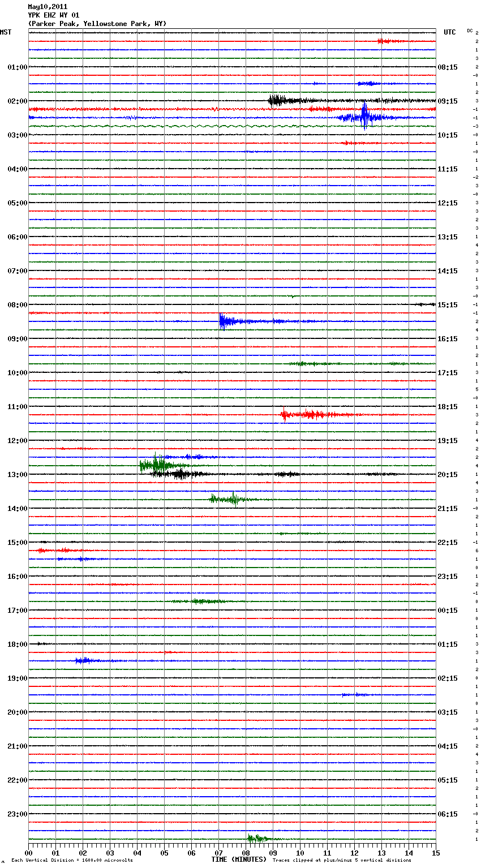Image resolution: width=481 pixels, height=868 pixels.
Task: Click the date label May10,2011
Action: click(x=48, y=7)
